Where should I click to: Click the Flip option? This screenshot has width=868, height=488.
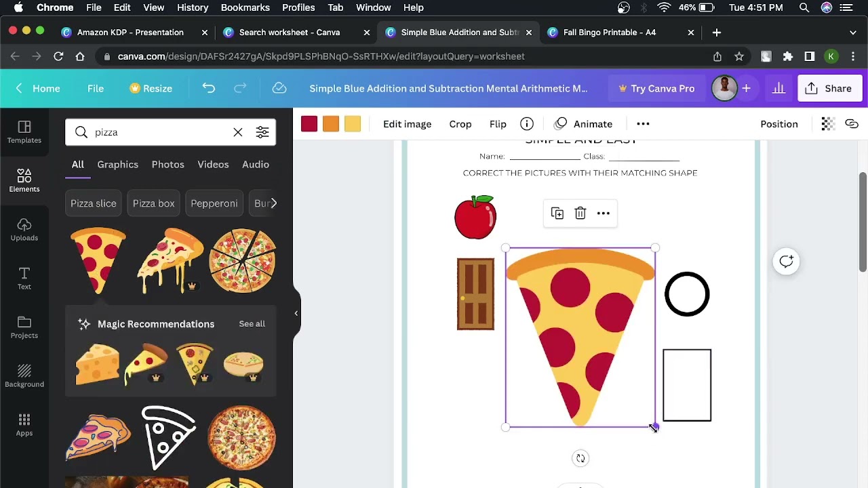[x=498, y=124]
